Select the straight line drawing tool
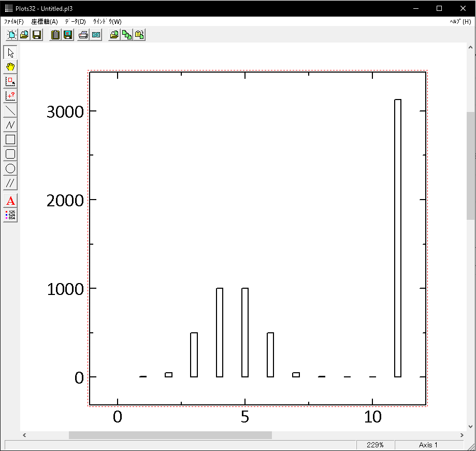 [10, 110]
